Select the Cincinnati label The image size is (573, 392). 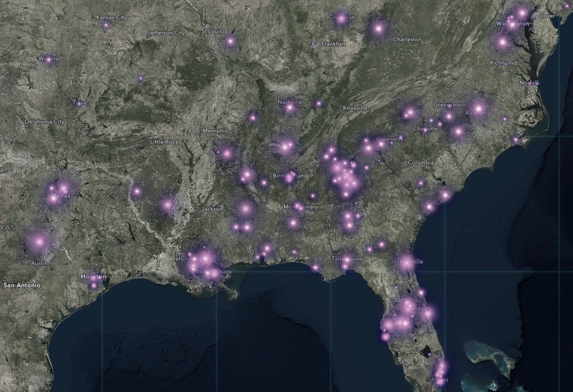coord(341,17)
